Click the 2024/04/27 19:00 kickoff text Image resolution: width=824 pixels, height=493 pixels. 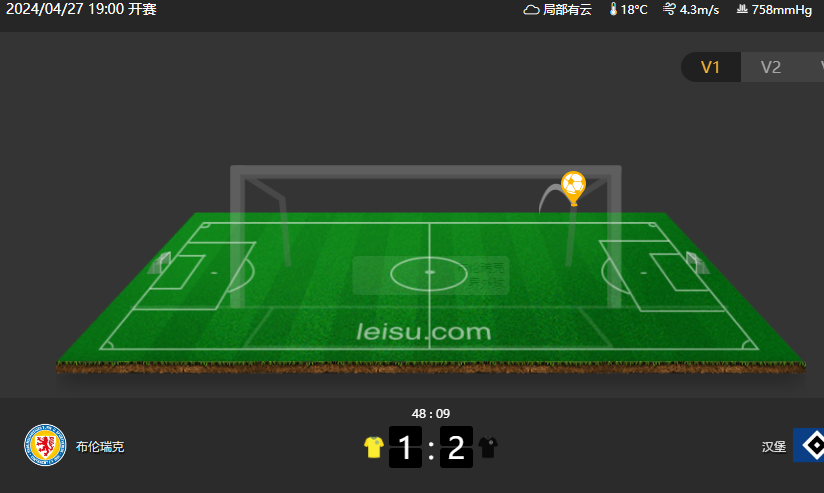(x=81, y=9)
